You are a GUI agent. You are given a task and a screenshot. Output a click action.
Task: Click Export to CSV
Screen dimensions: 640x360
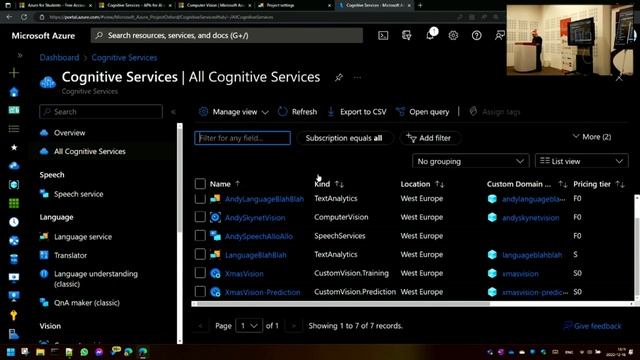[357, 112]
